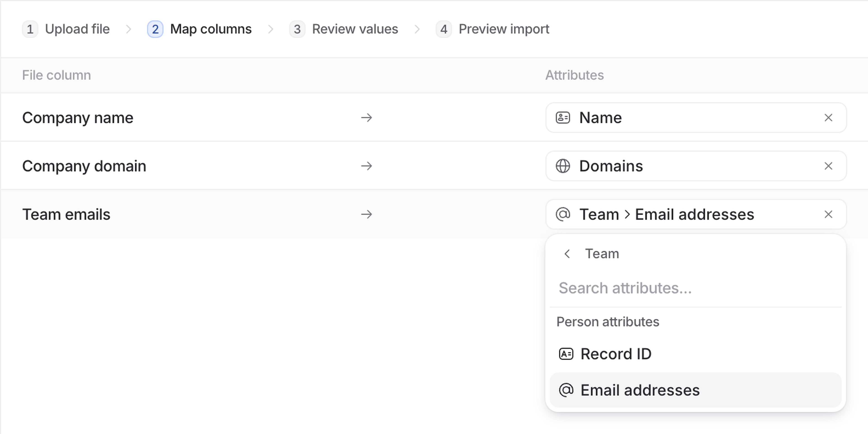Click the Record ID text icon
The image size is (868, 434).
(x=566, y=354)
